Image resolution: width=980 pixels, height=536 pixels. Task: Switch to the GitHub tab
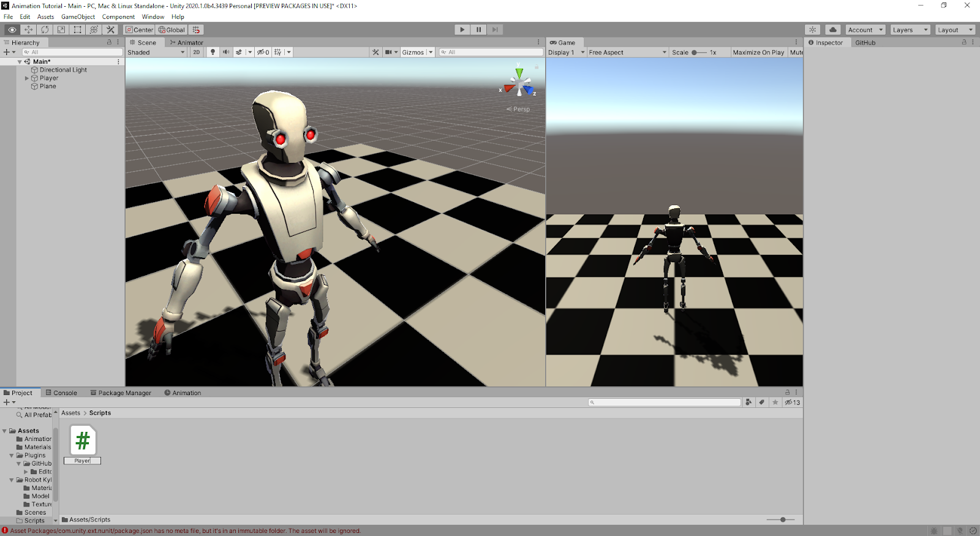click(865, 42)
